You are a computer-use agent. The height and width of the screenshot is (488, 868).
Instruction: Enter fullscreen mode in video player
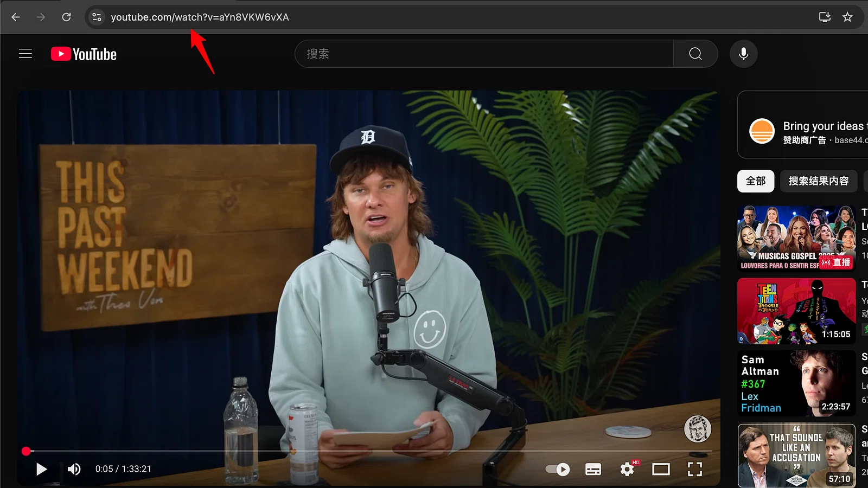[695, 469]
